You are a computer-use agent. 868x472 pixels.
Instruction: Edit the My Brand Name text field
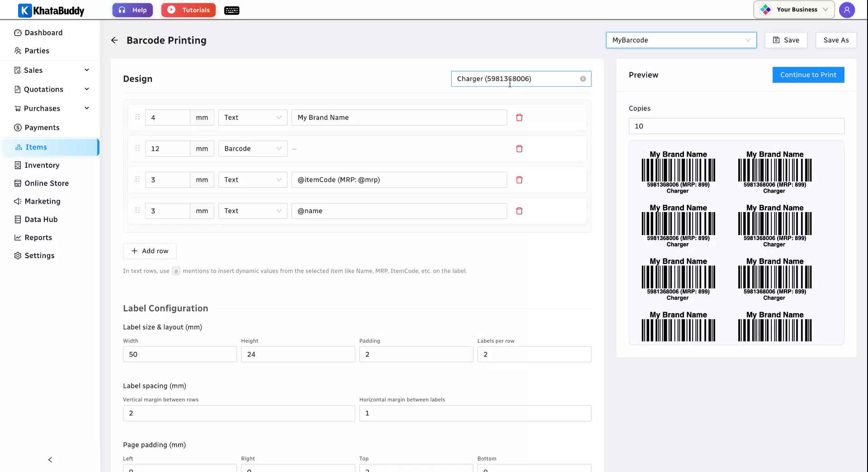tap(399, 118)
